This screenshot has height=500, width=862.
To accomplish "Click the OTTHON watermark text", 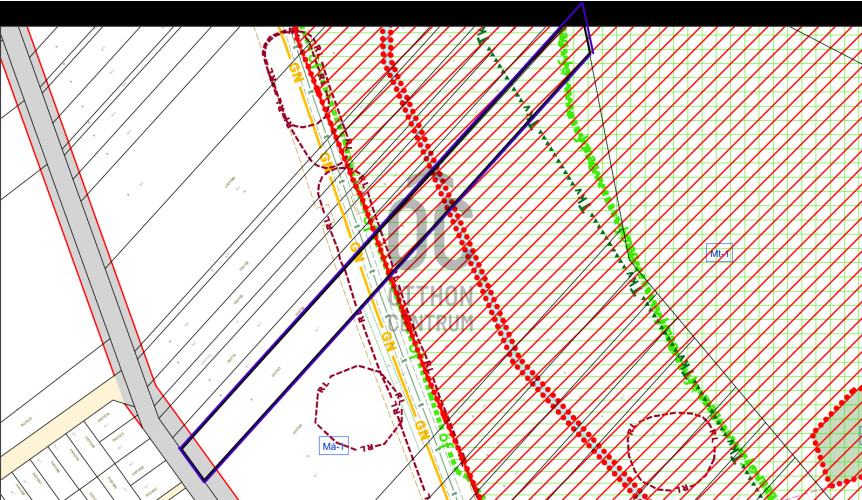I will coord(430,296).
